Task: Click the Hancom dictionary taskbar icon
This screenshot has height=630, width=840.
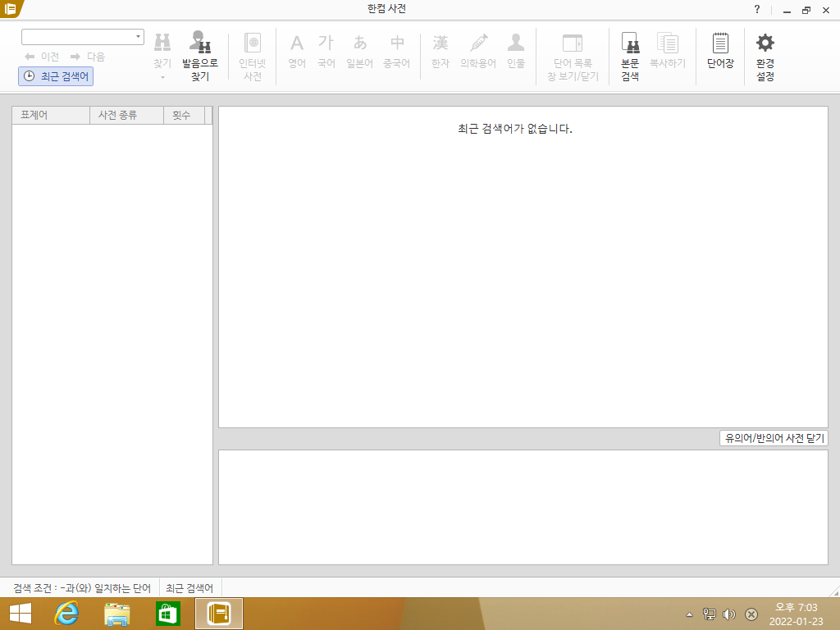Action: click(x=218, y=614)
